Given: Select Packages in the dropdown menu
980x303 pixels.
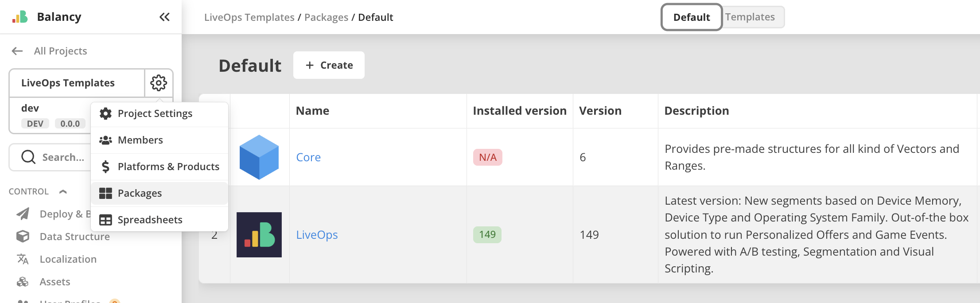Looking at the screenshot, I should click(x=140, y=194).
